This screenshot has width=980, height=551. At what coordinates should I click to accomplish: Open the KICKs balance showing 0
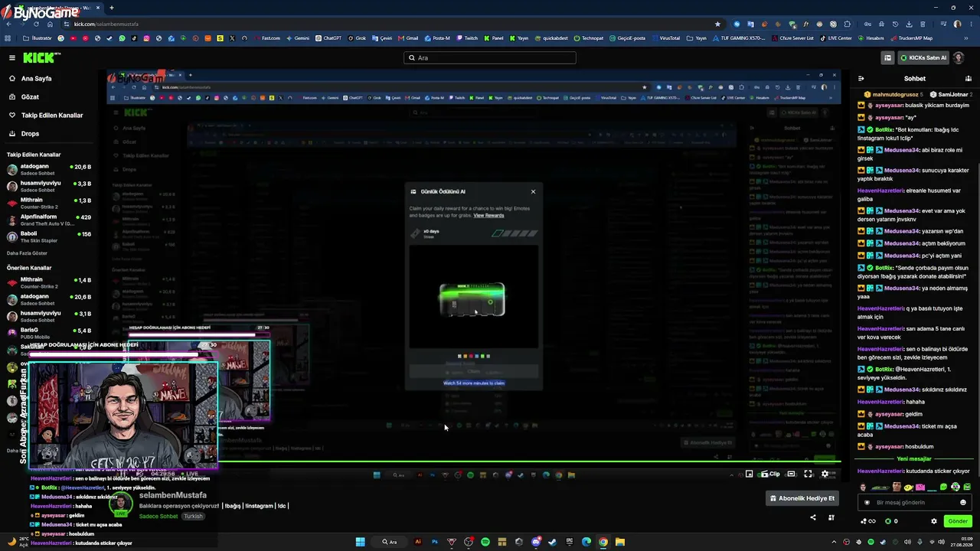(891, 521)
